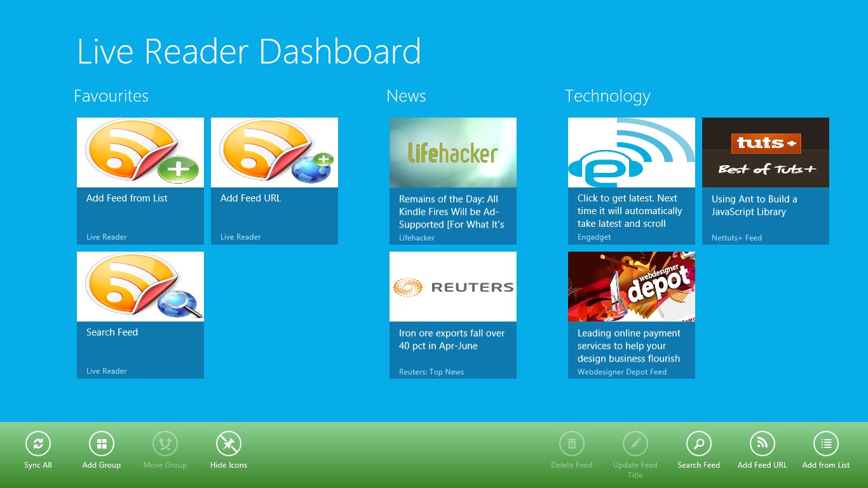
Task: Select the Technology group header
Action: coord(607,97)
